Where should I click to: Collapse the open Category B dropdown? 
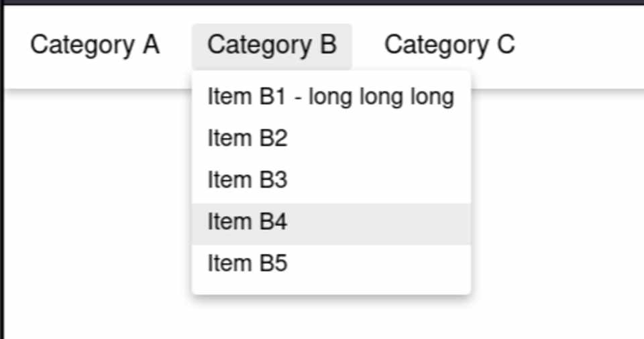pyautogui.click(x=272, y=46)
